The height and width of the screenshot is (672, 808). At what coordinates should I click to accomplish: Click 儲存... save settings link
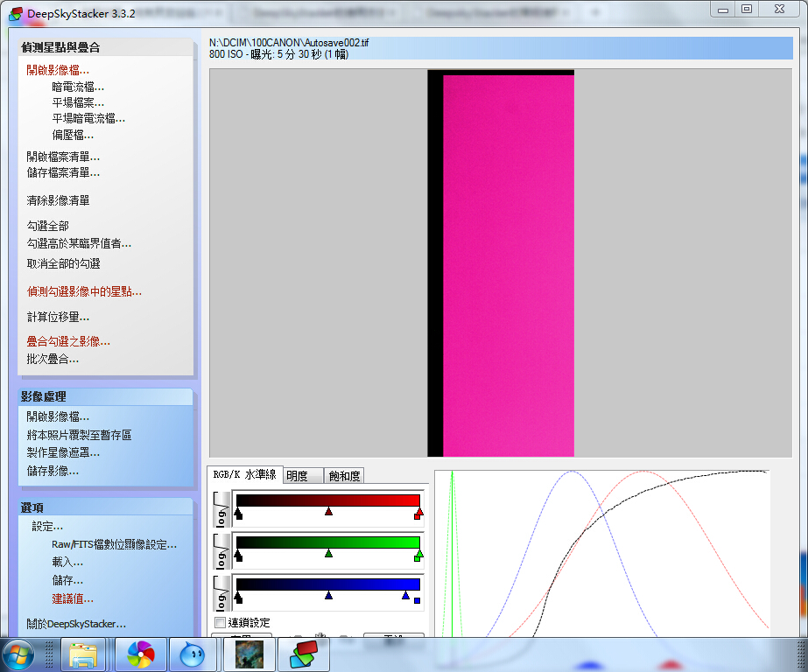point(67,580)
